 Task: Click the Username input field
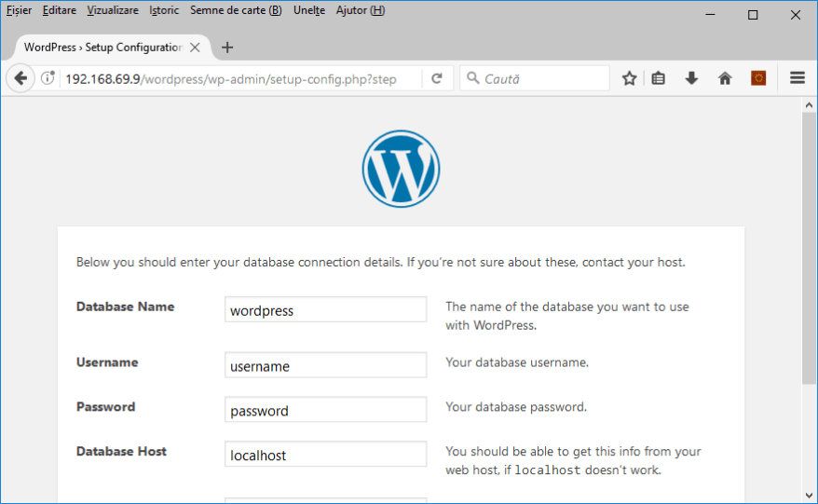coord(325,366)
